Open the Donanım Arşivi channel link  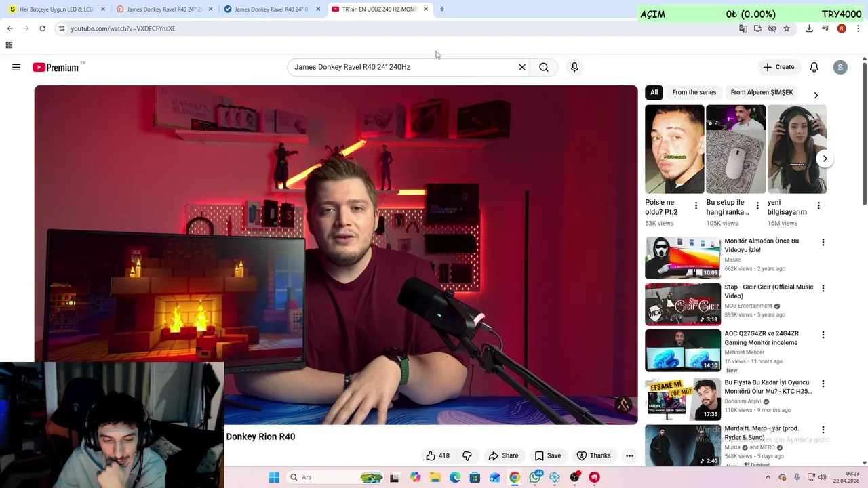click(744, 401)
